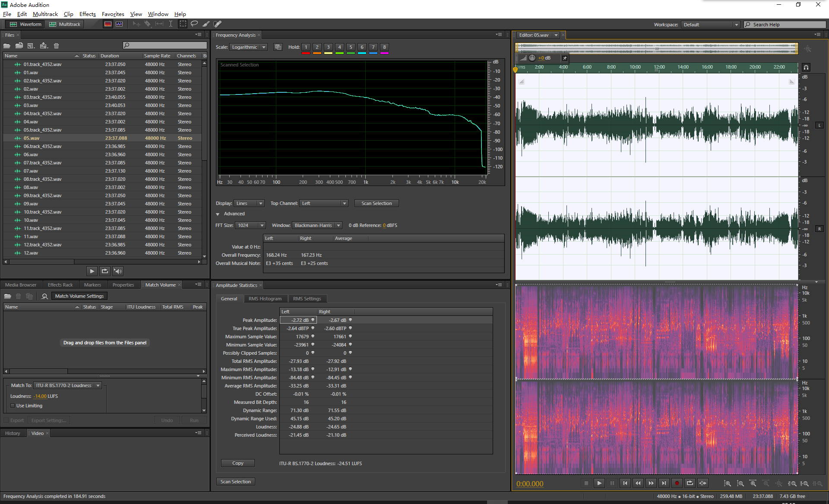Screen dimensions: 829x504
Task: Click Scan Selection in Amplitude Statistics panel
Action: tap(235, 482)
